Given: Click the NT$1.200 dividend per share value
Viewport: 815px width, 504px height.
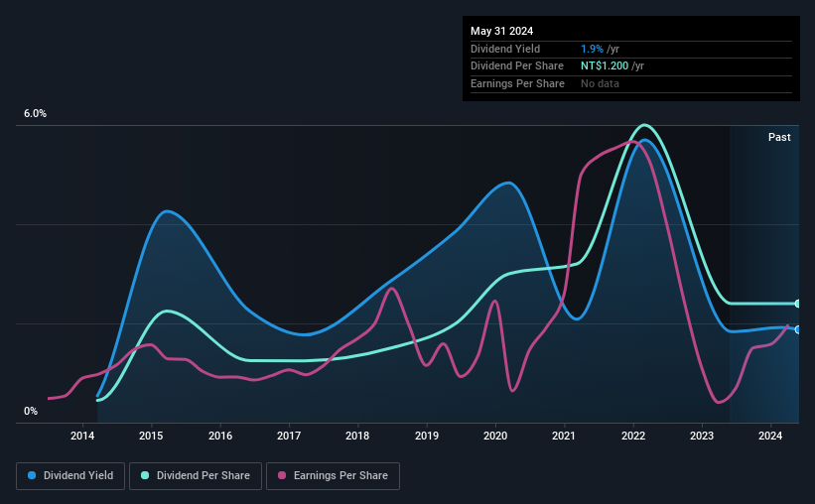Looking at the screenshot, I should [605, 66].
